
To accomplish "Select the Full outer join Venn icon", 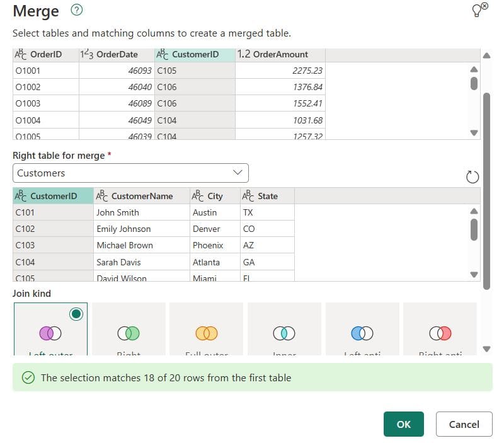I will [x=207, y=333].
